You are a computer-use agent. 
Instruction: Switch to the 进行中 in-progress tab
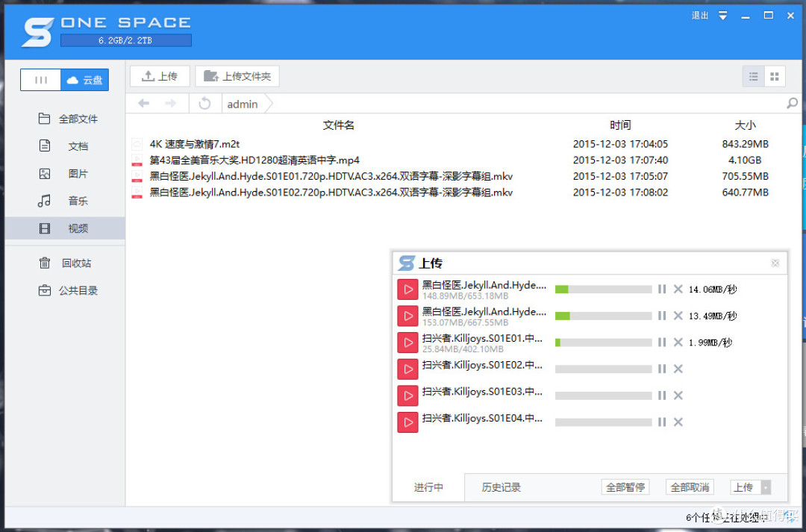(428, 487)
